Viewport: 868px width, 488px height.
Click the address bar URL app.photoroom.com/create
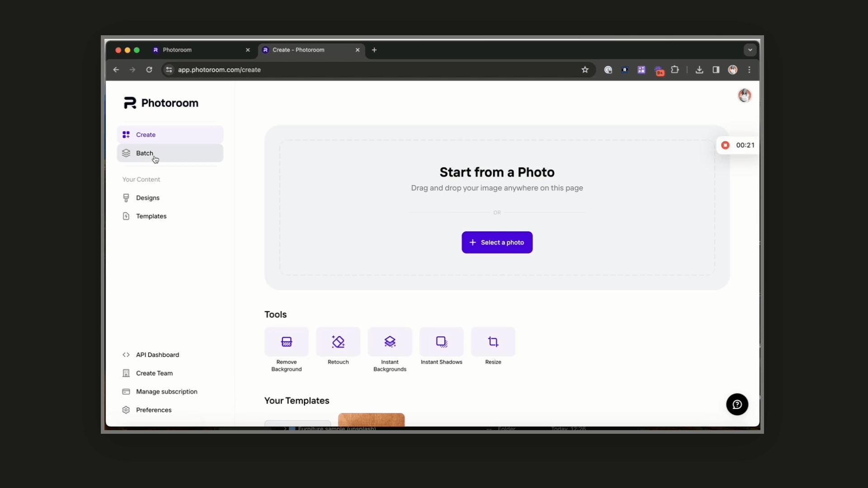[x=219, y=70]
